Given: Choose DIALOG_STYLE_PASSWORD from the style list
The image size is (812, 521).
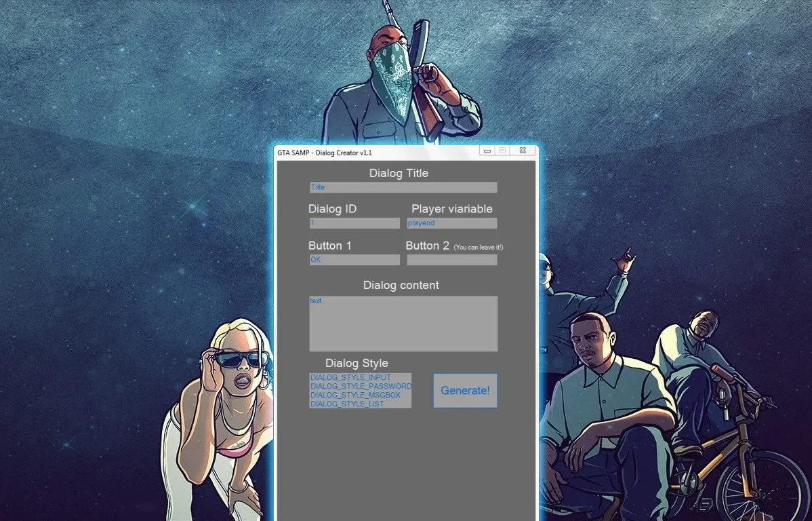Looking at the screenshot, I should pyautogui.click(x=361, y=386).
